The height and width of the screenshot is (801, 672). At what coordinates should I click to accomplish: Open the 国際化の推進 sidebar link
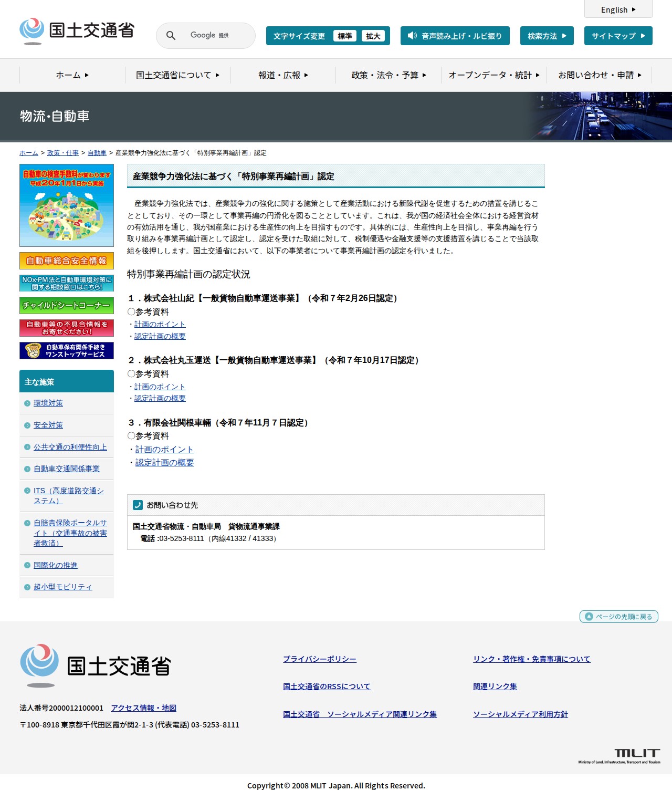click(56, 565)
